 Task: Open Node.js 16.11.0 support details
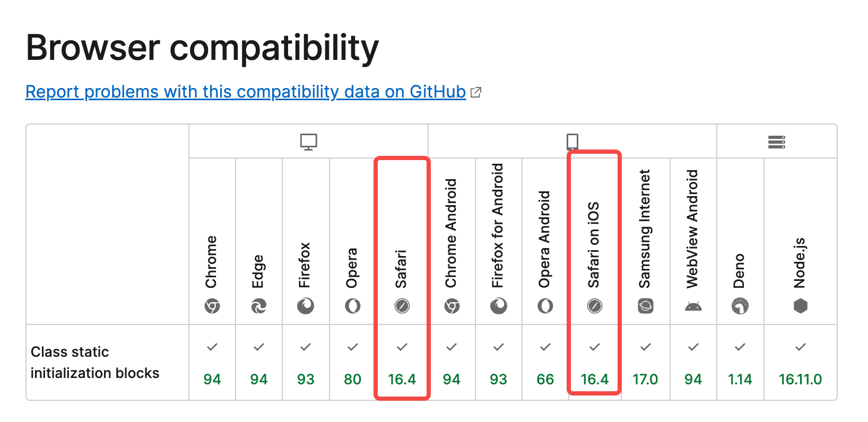coord(800,363)
